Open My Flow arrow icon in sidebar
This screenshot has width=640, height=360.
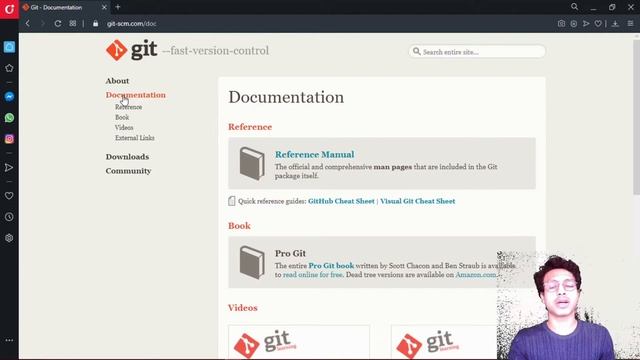point(9,167)
